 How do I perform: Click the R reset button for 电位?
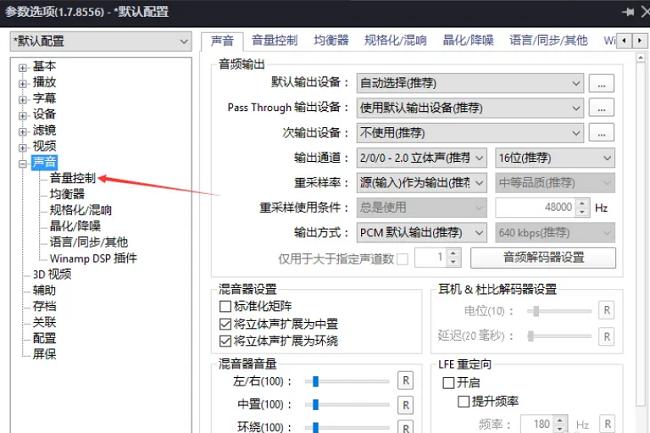pos(606,311)
